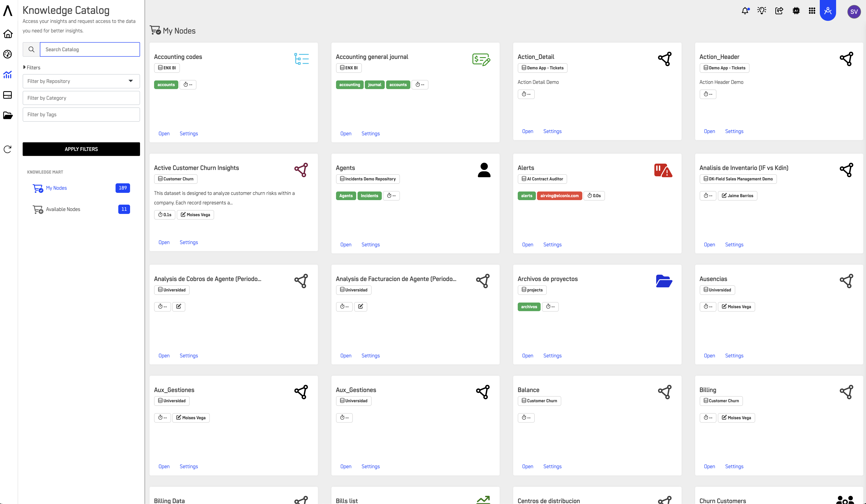
Task: Open the Action_Header node
Action: (709, 131)
